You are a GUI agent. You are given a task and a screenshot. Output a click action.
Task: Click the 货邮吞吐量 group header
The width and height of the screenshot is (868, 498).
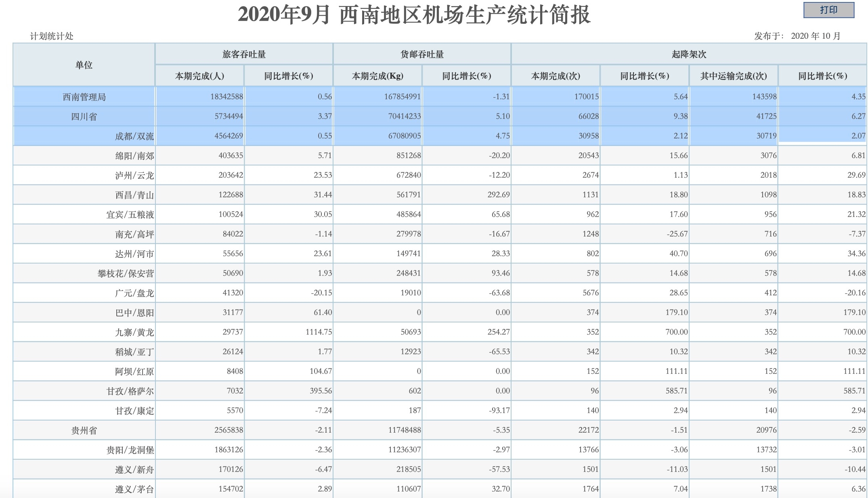point(422,54)
